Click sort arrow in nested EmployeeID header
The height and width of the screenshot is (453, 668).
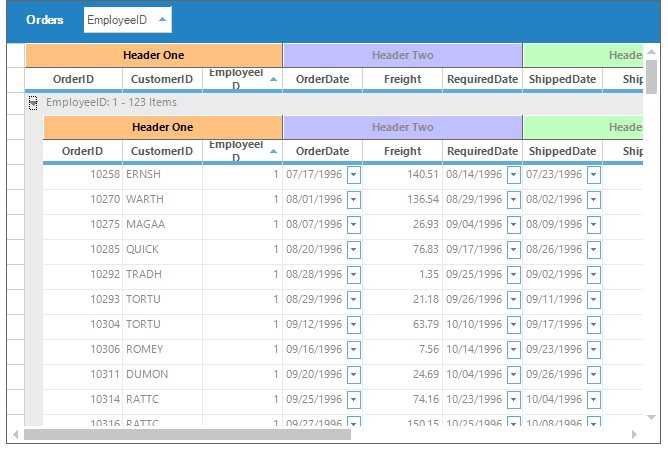pyautogui.click(x=274, y=151)
